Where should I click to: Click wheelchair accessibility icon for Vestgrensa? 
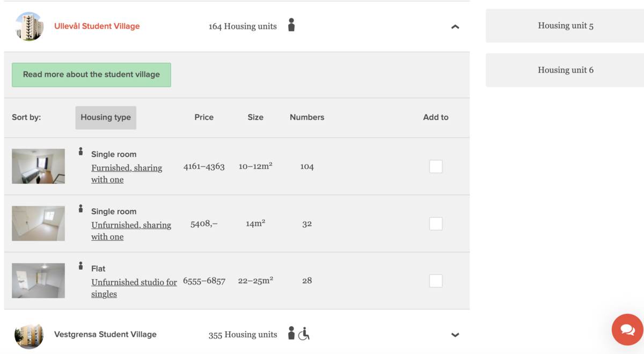click(304, 334)
